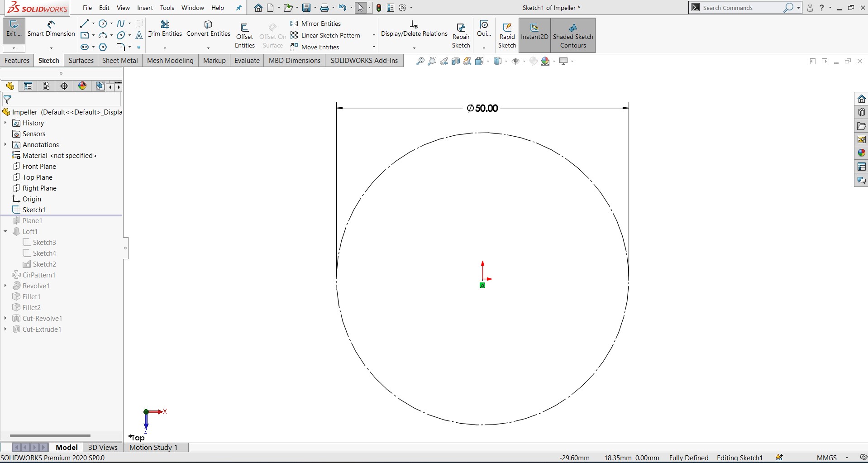Image resolution: width=868 pixels, height=463 pixels.
Task: Open Appearances tab in right task pane
Action: point(861,153)
